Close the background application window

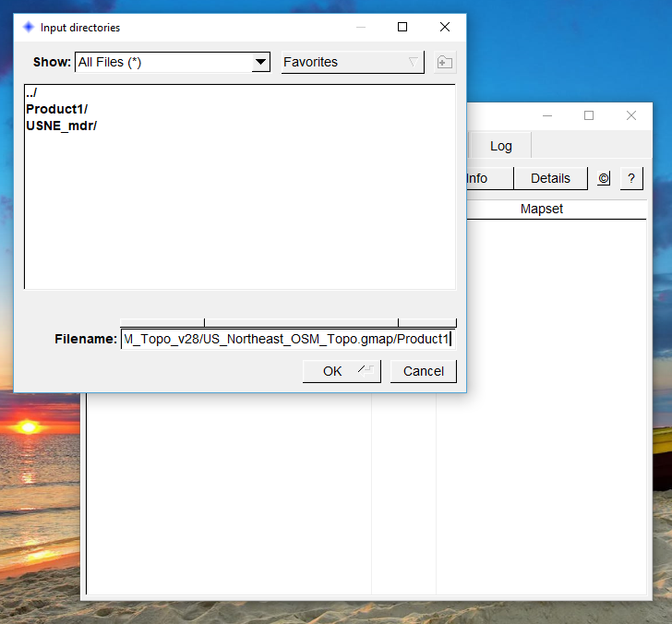[x=631, y=115]
